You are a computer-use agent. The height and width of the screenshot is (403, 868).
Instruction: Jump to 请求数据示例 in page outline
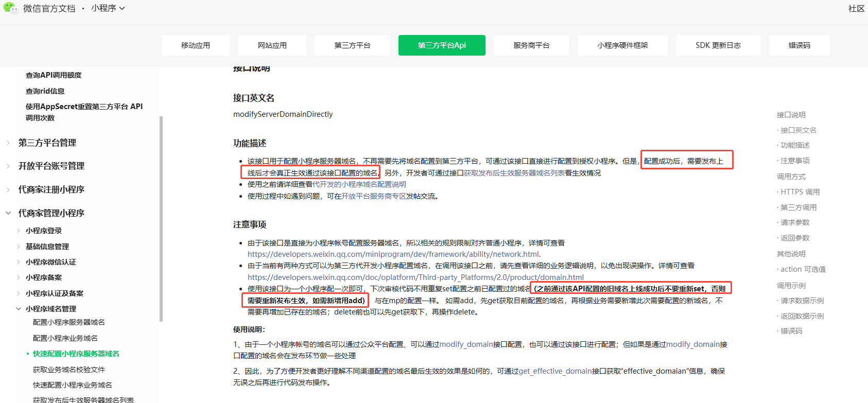[802, 301]
